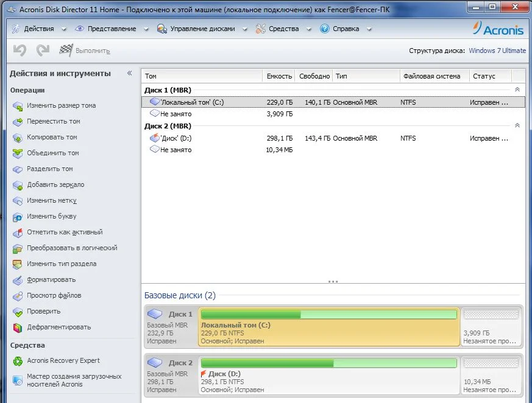Click the Change partition type icon
This screenshot has height=403, width=532.
click(18, 264)
